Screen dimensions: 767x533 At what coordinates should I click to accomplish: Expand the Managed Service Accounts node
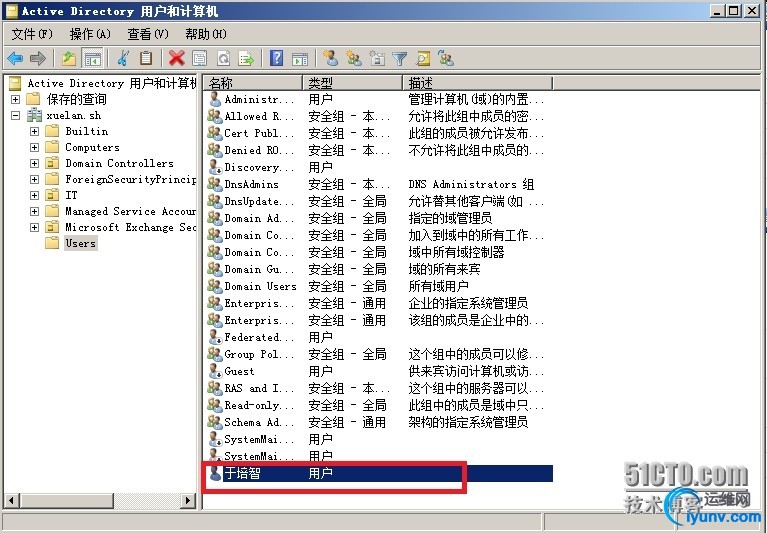click(34, 211)
